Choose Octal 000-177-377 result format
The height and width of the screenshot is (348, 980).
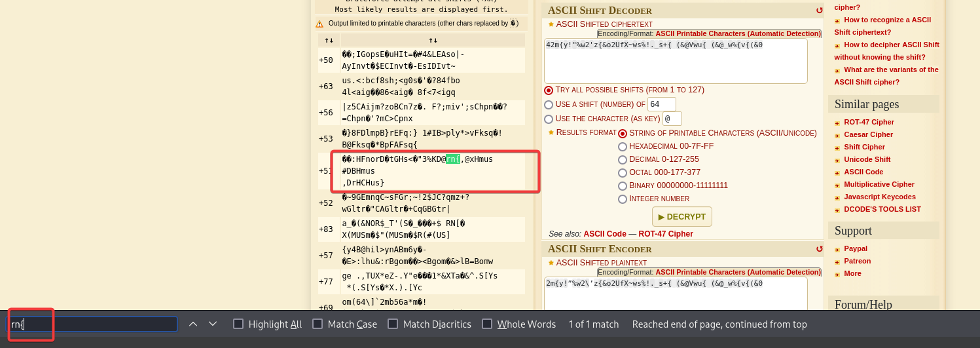pyautogui.click(x=623, y=172)
